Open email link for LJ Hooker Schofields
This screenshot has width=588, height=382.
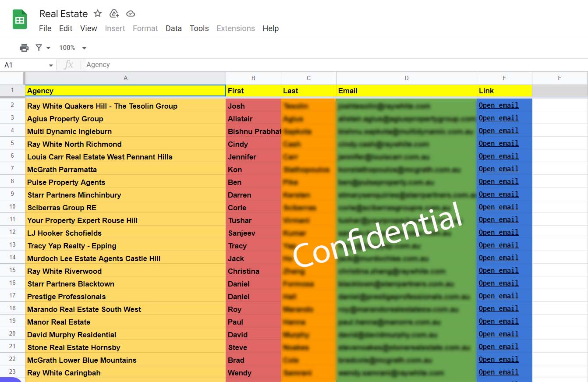[x=499, y=232]
